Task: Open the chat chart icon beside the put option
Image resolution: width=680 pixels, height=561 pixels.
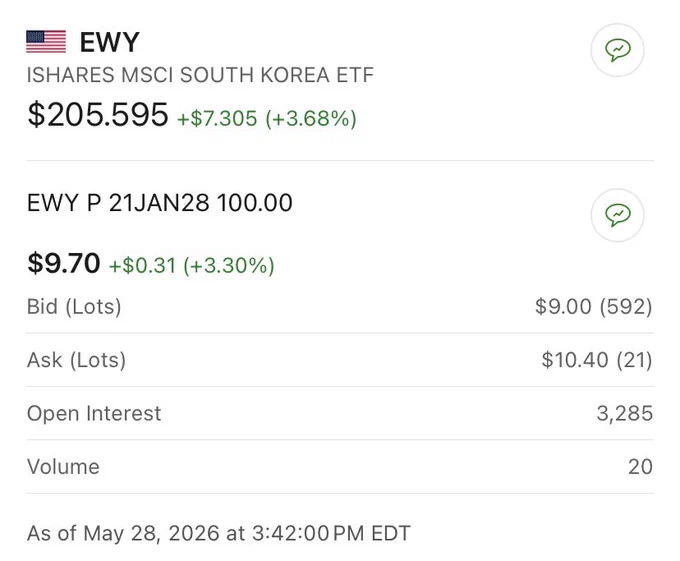Action: pyautogui.click(x=617, y=215)
